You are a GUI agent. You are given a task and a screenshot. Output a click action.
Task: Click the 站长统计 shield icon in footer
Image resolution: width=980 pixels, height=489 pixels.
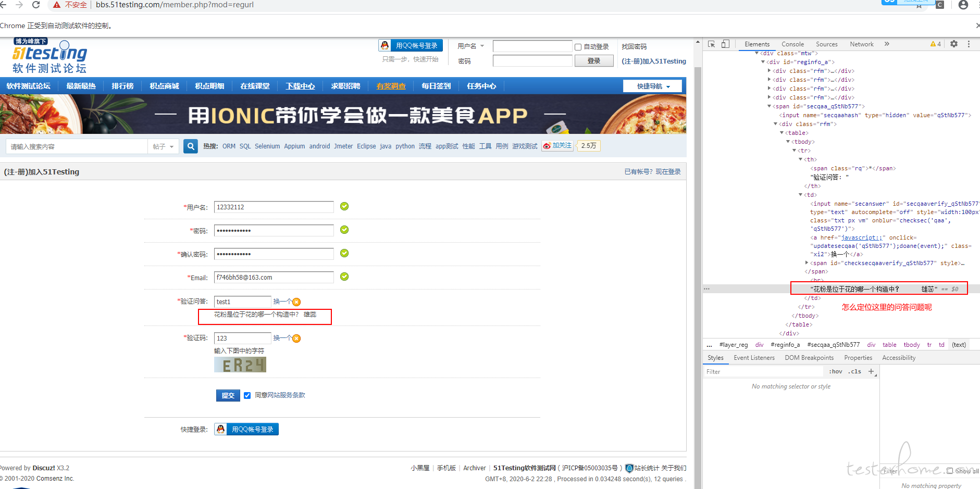pyautogui.click(x=629, y=468)
